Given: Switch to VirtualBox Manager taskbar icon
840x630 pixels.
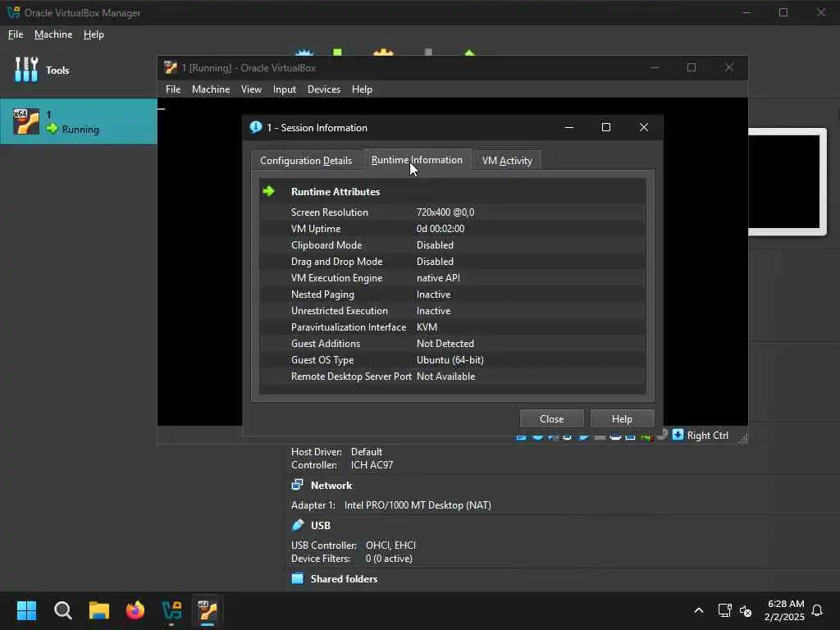Looking at the screenshot, I should click(171, 610).
